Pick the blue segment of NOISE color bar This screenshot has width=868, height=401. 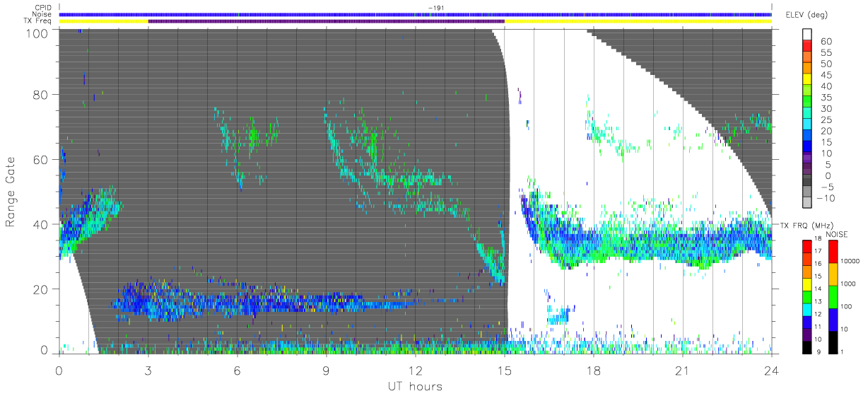click(x=833, y=320)
